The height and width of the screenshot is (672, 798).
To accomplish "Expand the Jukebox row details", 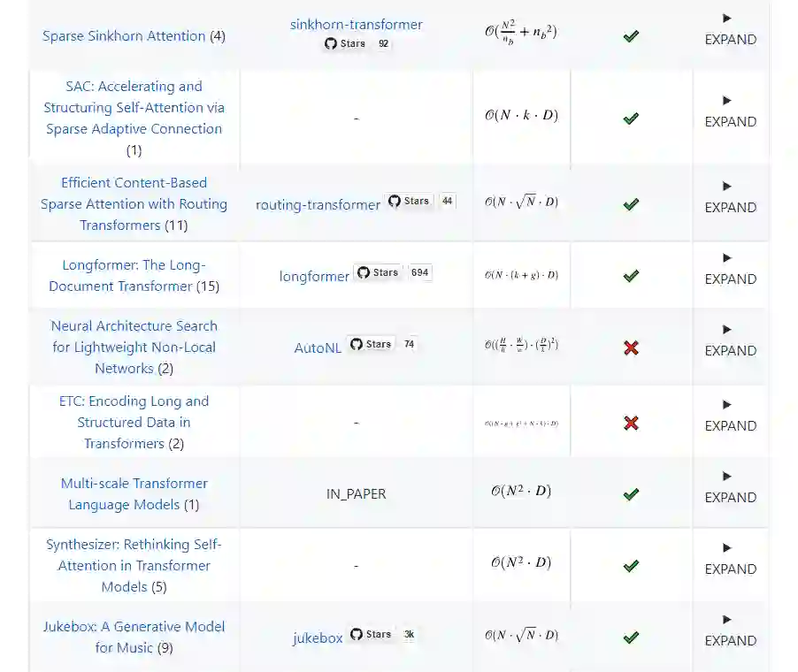I will pos(730,630).
